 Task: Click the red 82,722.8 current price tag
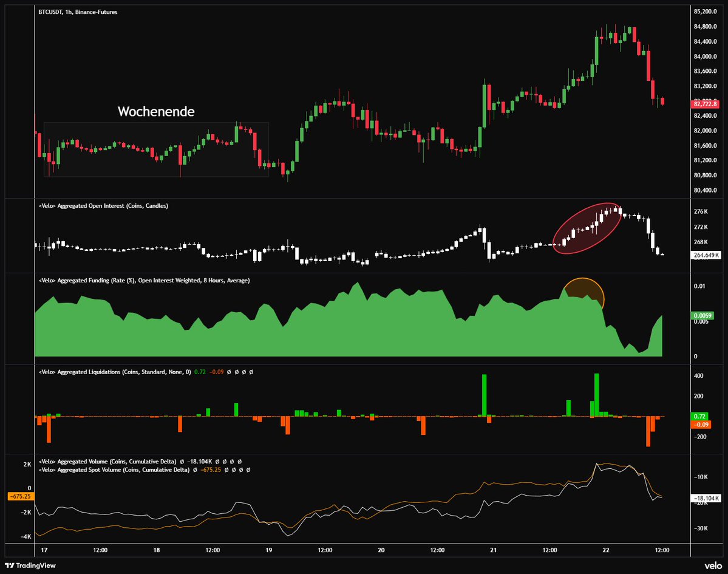[x=706, y=104]
